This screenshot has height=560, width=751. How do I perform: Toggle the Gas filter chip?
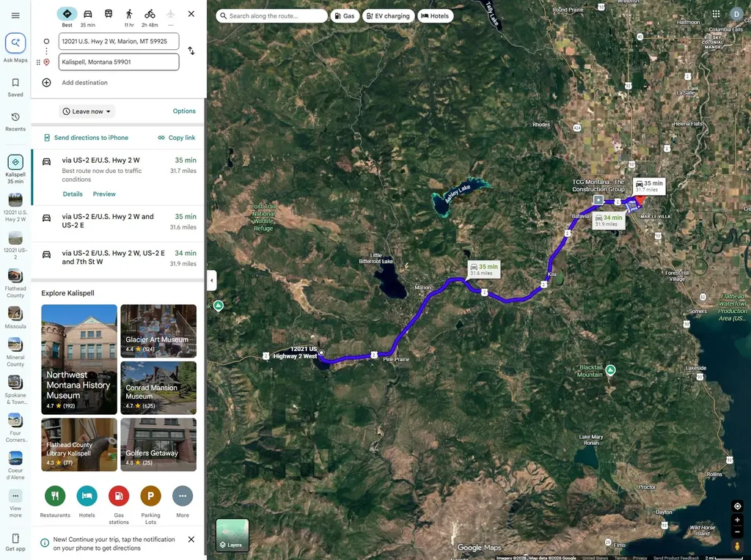point(345,16)
